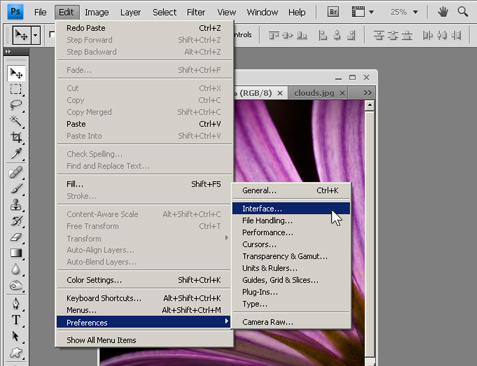Click Align Left Edges icon
This screenshot has height=366, width=477.
(x=323, y=35)
